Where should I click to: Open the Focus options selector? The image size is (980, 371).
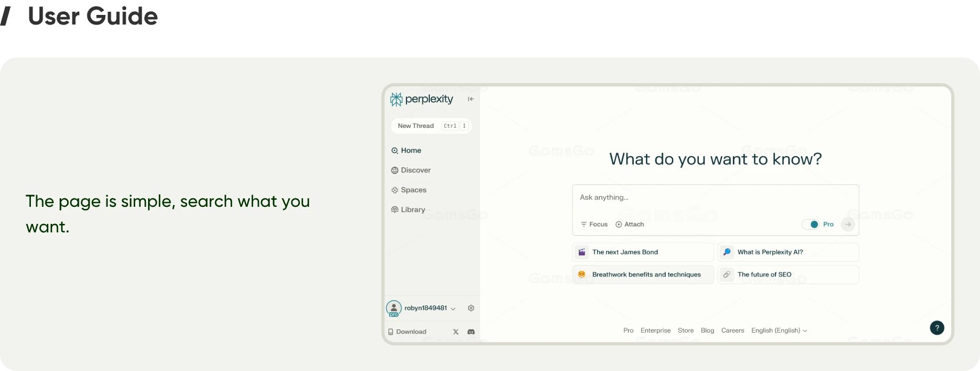(594, 224)
